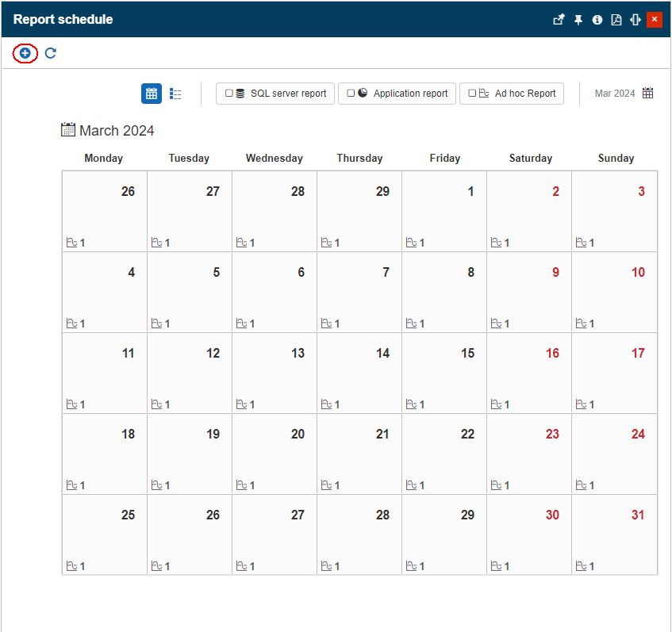The image size is (672, 632).
Task: Export the schedule to PDF
Action: [616, 20]
